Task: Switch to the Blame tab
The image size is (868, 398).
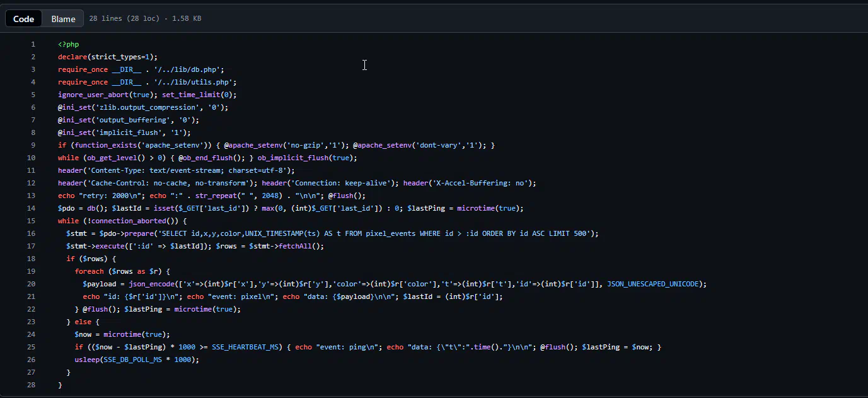Action: pyautogui.click(x=63, y=19)
